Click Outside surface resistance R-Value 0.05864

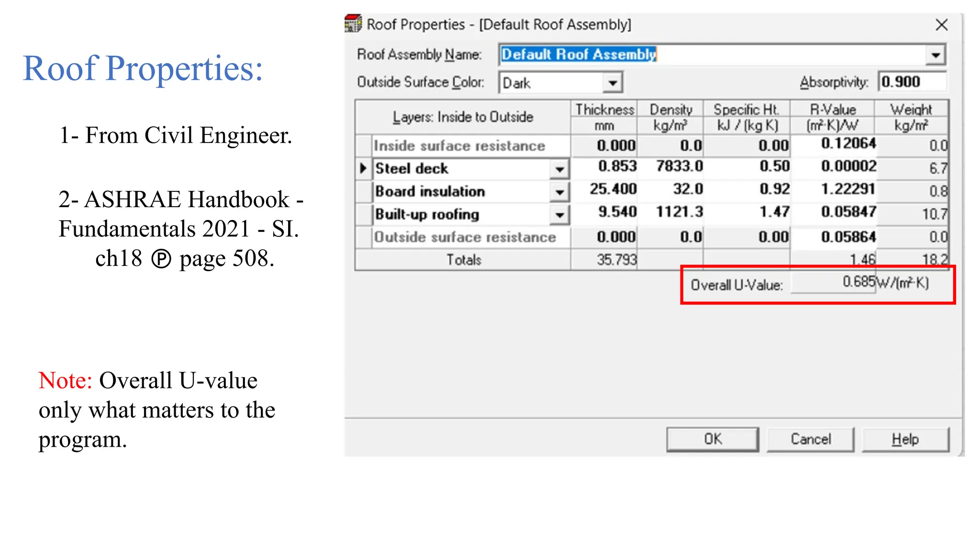[x=833, y=237]
